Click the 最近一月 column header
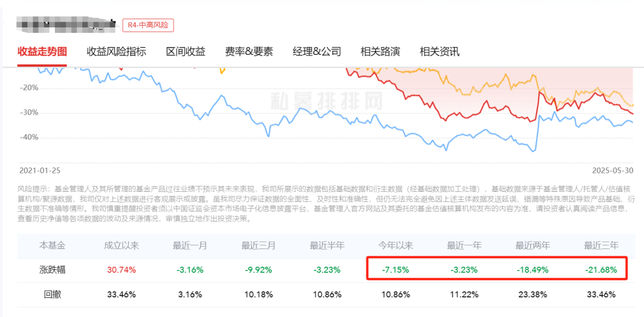Screen dimensions: 644x317 tap(190, 246)
